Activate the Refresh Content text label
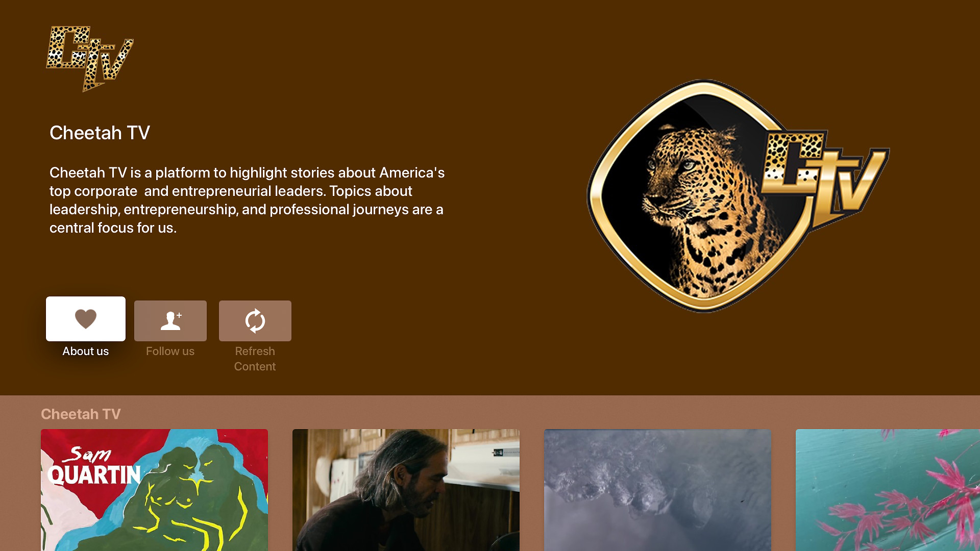 click(255, 359)
